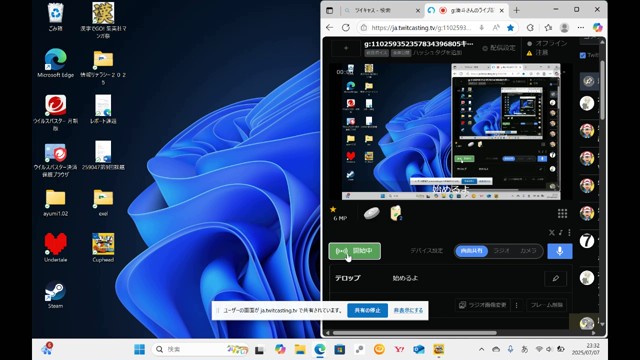Open broadcast settings gear link
This screenshot has height=360, width=640.
pos(498,48)
